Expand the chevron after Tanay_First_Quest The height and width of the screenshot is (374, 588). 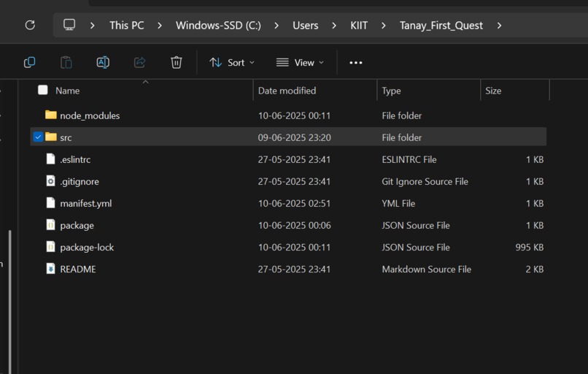point(499,26)
